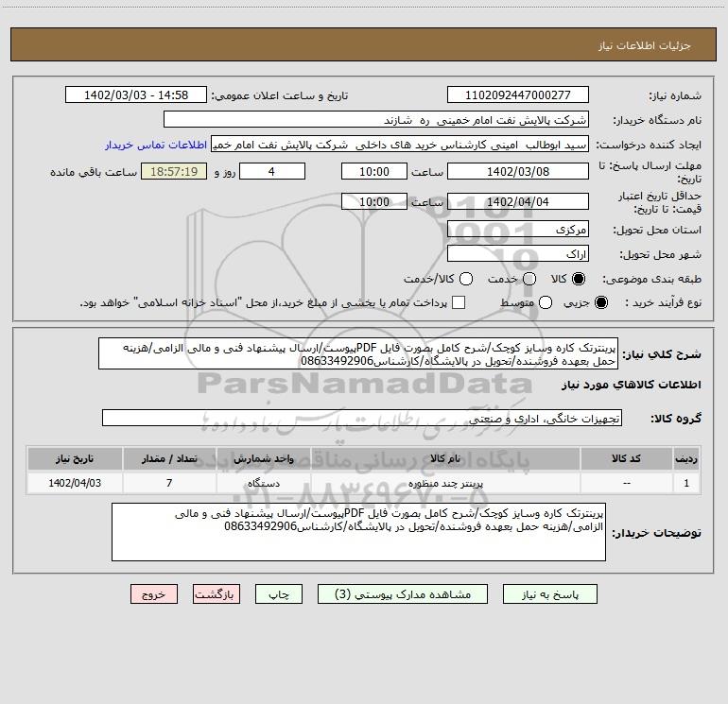
Task: Click the تاریخ نیاز column header
Action: (x=75, y=458)
